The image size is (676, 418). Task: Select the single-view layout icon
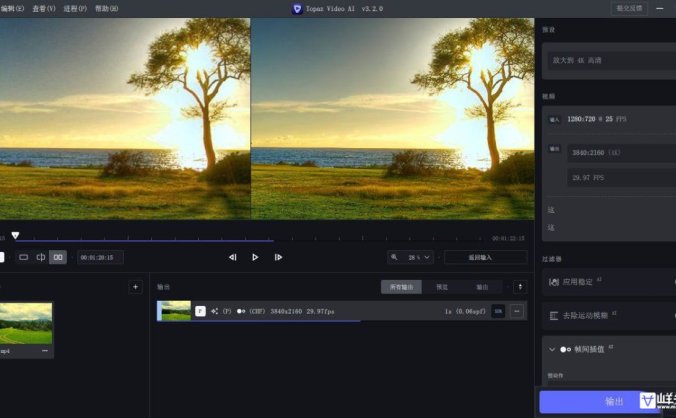pyautogui.click(x=24, y=257)
